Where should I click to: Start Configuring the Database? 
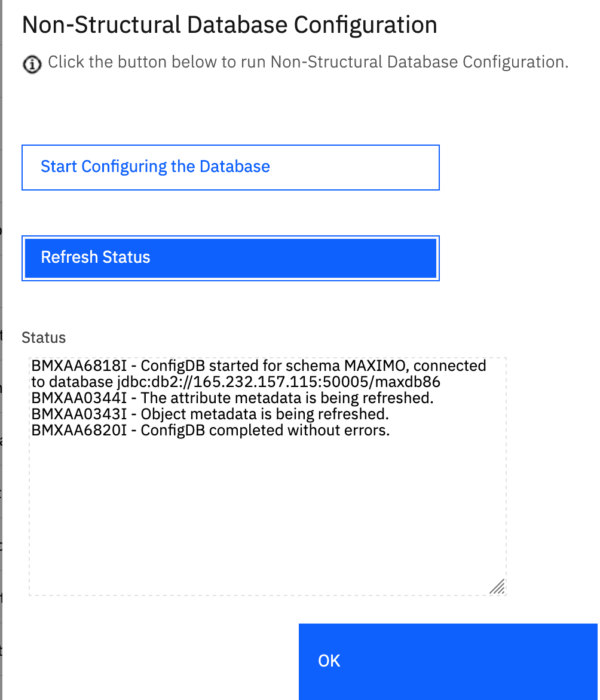click(231, 167)
